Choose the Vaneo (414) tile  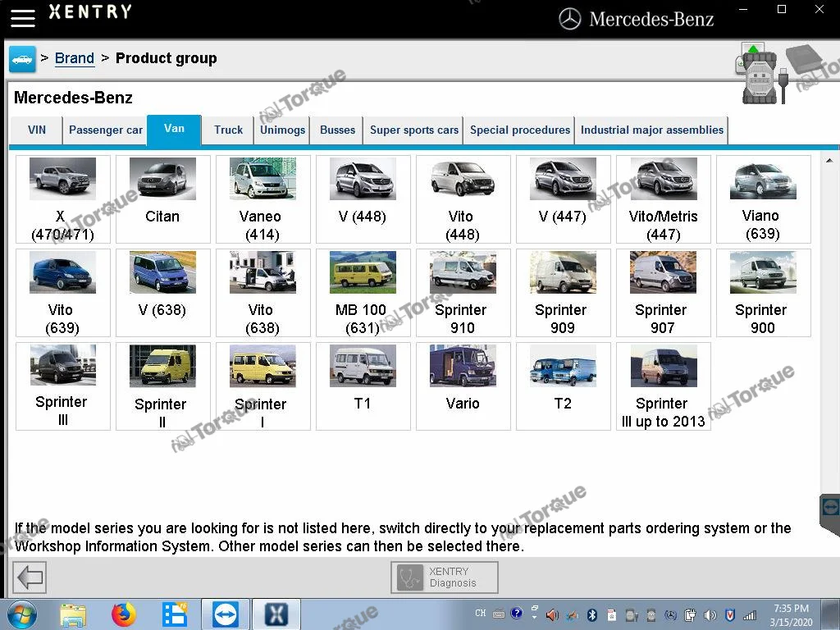pos(262,199)
